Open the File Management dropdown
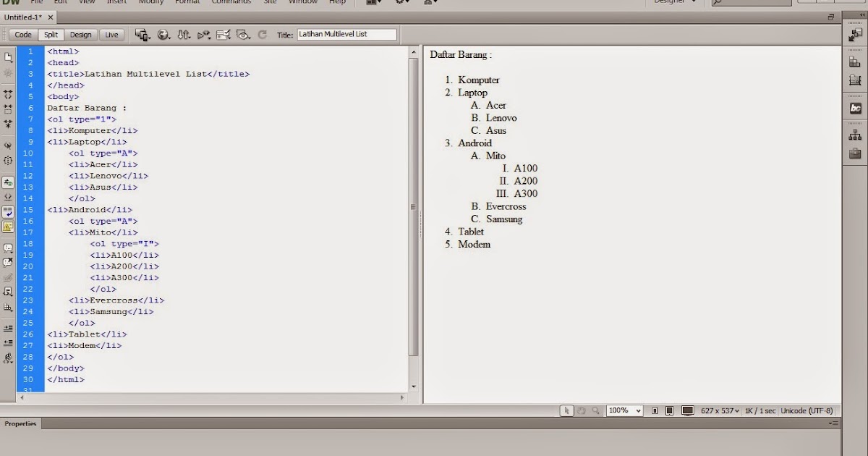868x456 pixels. pos(184,34)
